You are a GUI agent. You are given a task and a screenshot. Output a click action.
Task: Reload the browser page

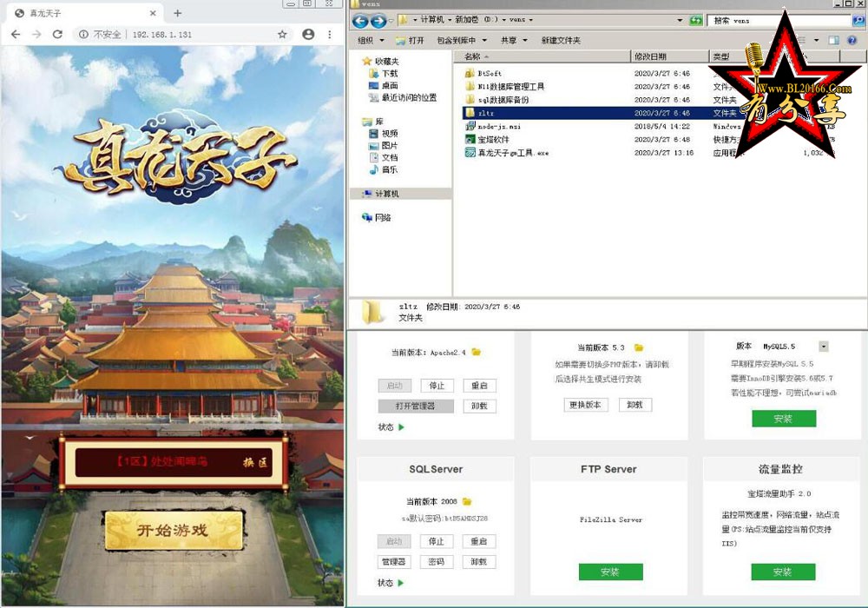pyautogui.click(x=57, y=35)
